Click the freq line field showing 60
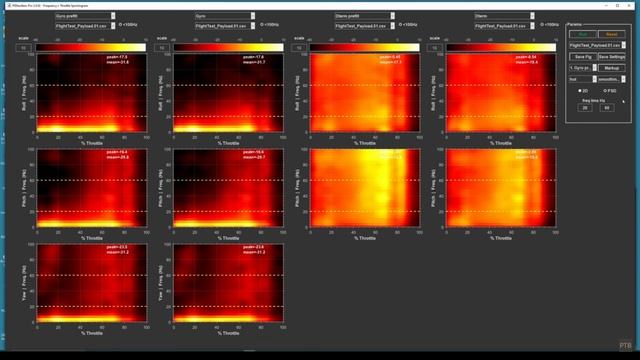This screenshot has height=360, width=640. coord(607,108)
